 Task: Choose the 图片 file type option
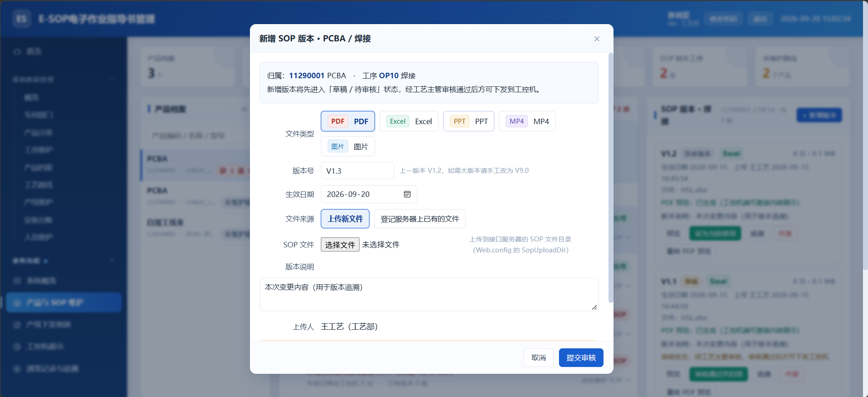pyautogui.click(x=348, y=146)
